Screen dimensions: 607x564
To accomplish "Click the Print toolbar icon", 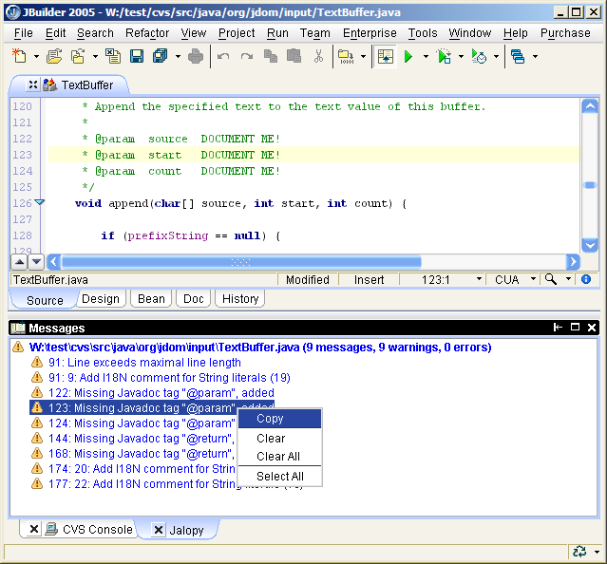I will (195, 56).
